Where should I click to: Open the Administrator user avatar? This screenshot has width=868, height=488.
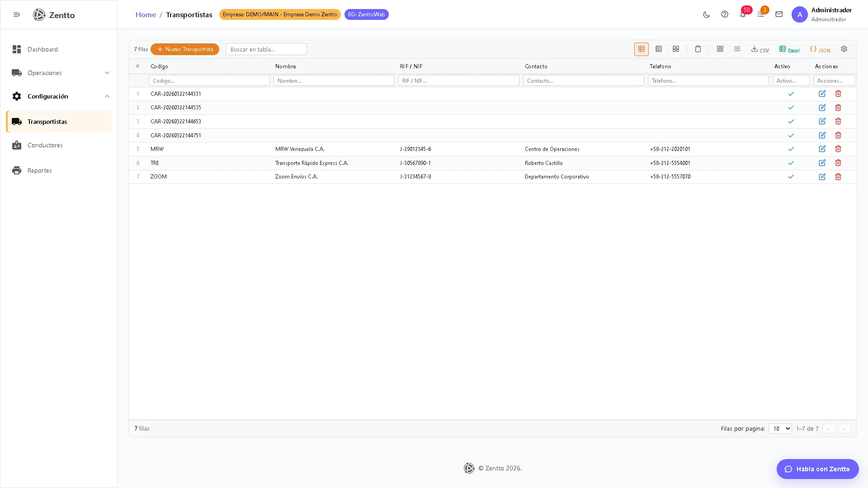tap(799, 14)
